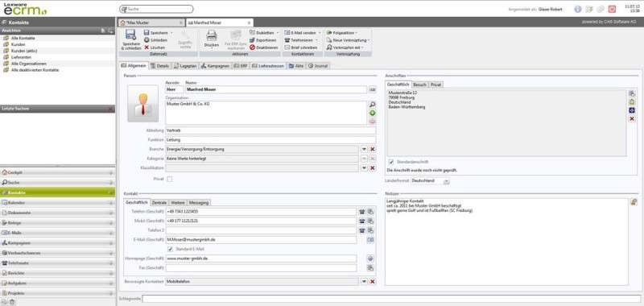Open the Länderformat Deutschland dropdown
This screenshot has width=644, height=306.
tap(446, 180)
